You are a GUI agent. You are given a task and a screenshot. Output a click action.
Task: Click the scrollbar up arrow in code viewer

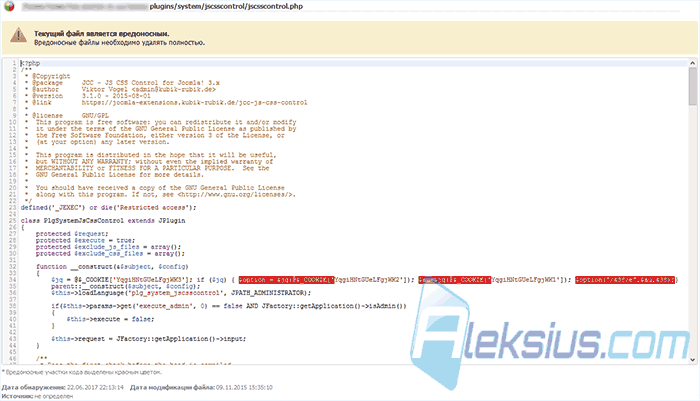(x=692, y=63)
